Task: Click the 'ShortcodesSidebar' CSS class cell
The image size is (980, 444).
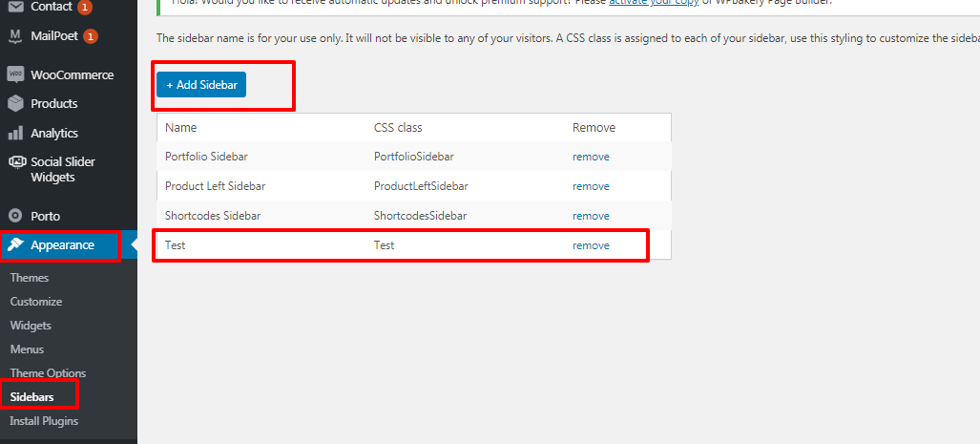Action: tap(420, 216)
